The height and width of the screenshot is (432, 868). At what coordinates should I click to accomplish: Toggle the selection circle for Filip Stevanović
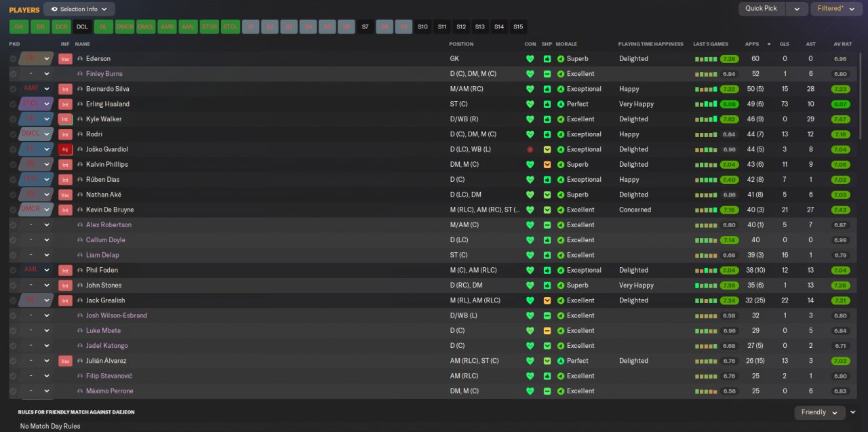[13, 376]
